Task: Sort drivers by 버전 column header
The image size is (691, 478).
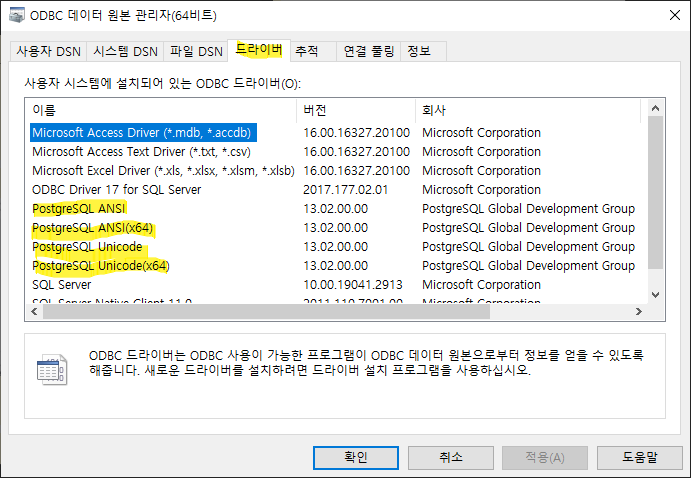Action: tap(356, 110)
